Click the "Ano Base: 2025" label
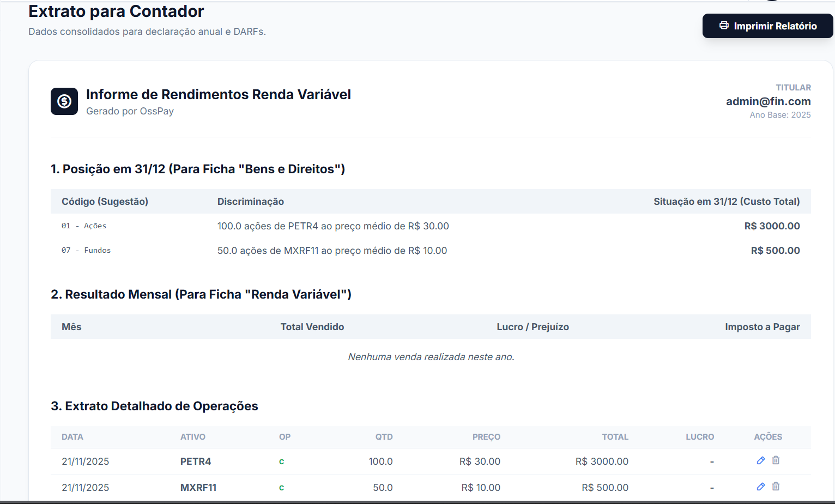 tap(780, 115)
